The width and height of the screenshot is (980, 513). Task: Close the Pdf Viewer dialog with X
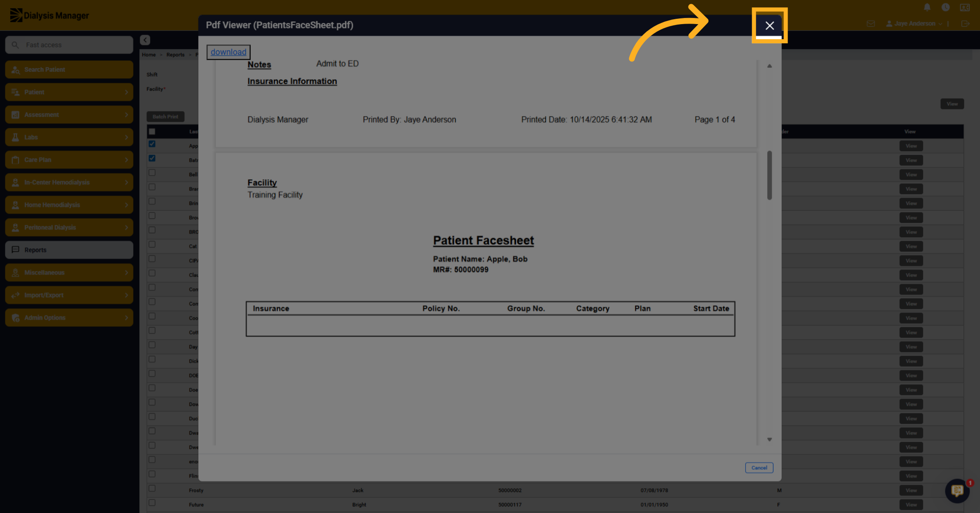pos(769,25)
